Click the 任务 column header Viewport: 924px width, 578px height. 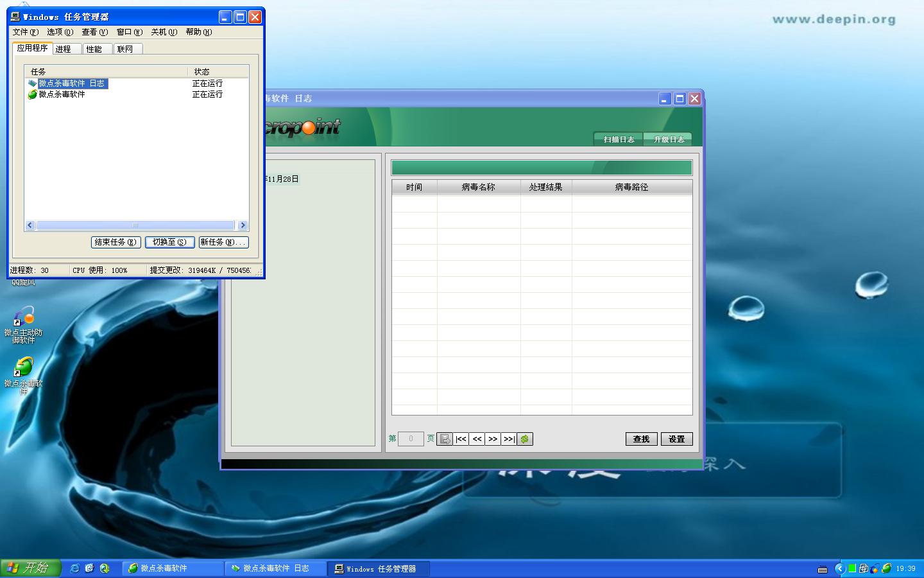106,71
